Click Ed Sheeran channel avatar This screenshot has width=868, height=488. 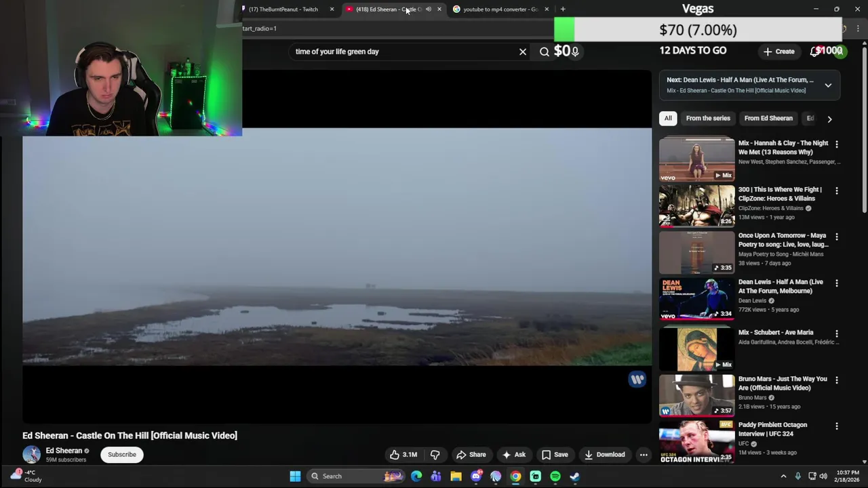click(x=31, y=455)
